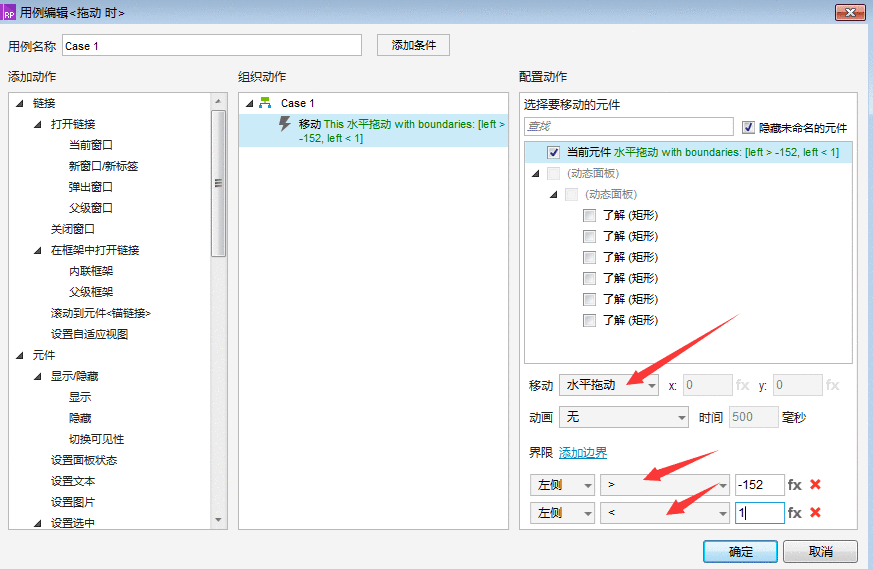The height and width of the screenshot is (570, 873).
Task: Select the 设置文本 action
Action: [x=73, y=481]
